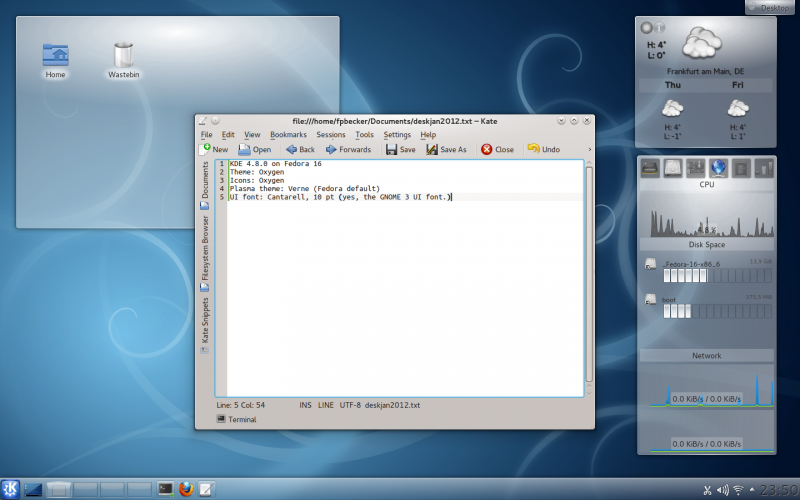Toggle INS insert mode in the status bar
This screenshot has width=800, height=500.
coord(305,405)
